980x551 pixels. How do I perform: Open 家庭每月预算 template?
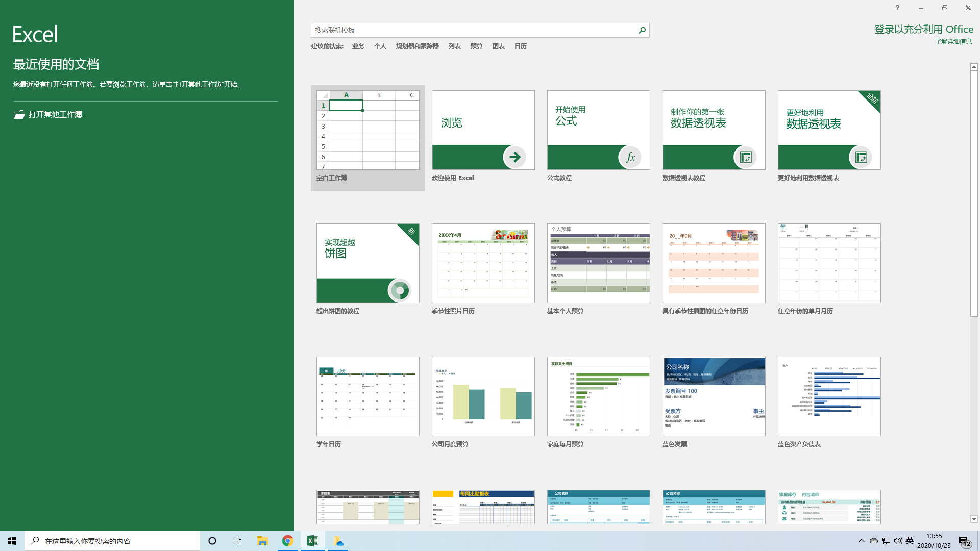point(599,403)
